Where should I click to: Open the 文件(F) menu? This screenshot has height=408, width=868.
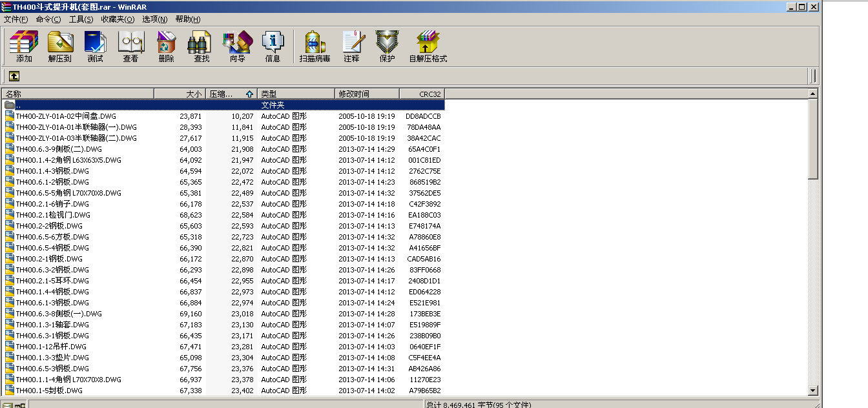[x=16, y=19]
